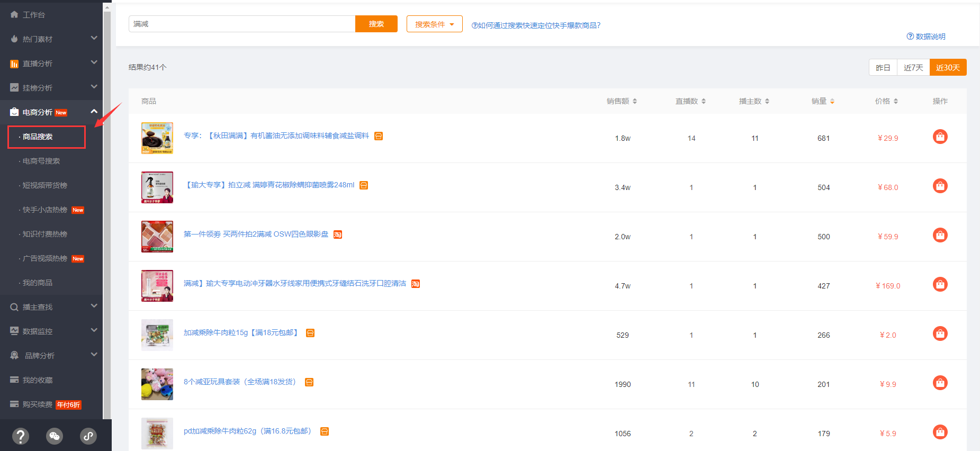Click the store badge beside 牛肉粒62g title
The image size is (980, 451).
(325, 431)
